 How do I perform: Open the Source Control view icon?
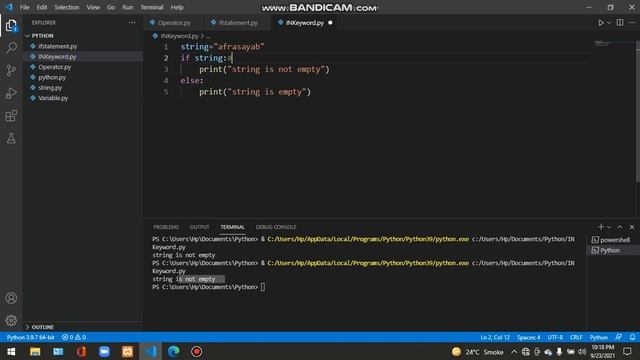click(11, 71)
